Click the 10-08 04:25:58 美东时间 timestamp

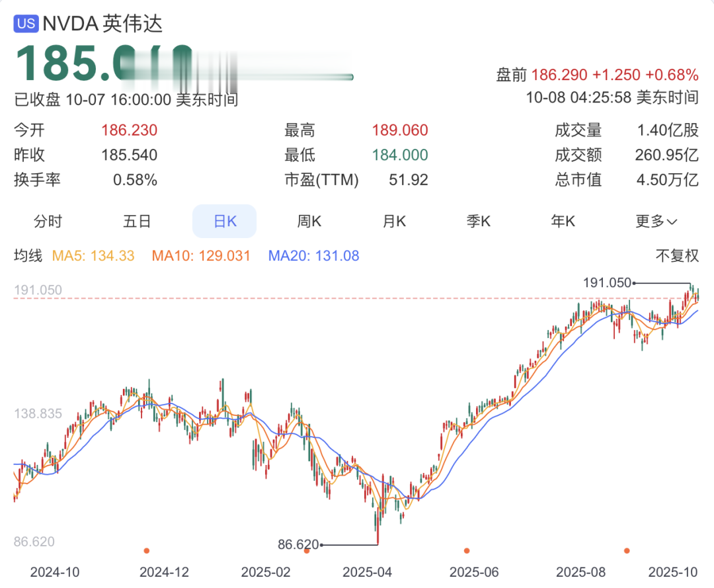612,97
